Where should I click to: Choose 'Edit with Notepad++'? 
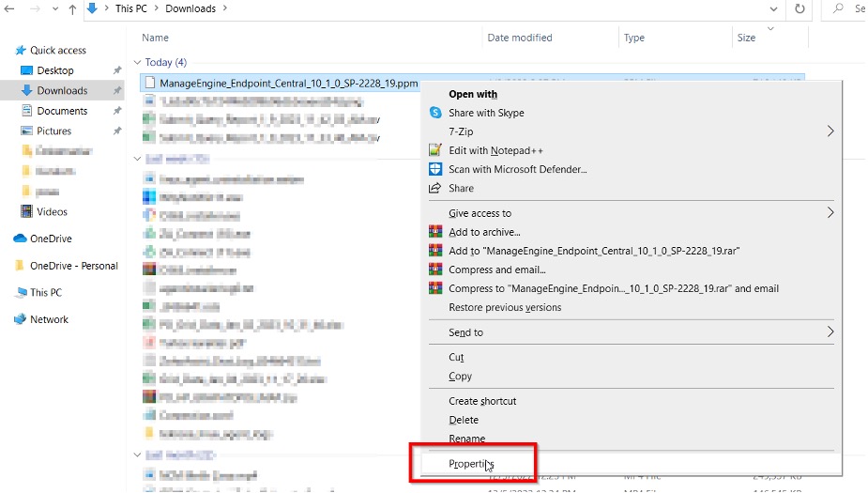point(495,150)
